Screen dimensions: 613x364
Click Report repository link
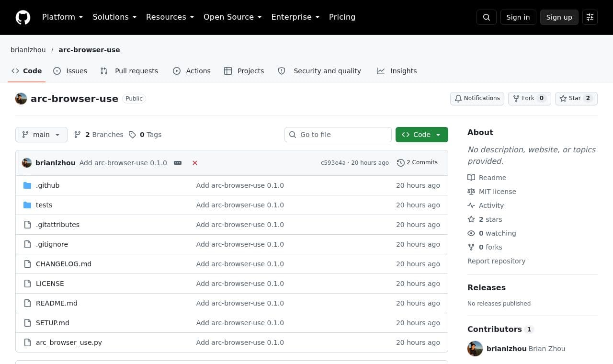tap(496, 261)
